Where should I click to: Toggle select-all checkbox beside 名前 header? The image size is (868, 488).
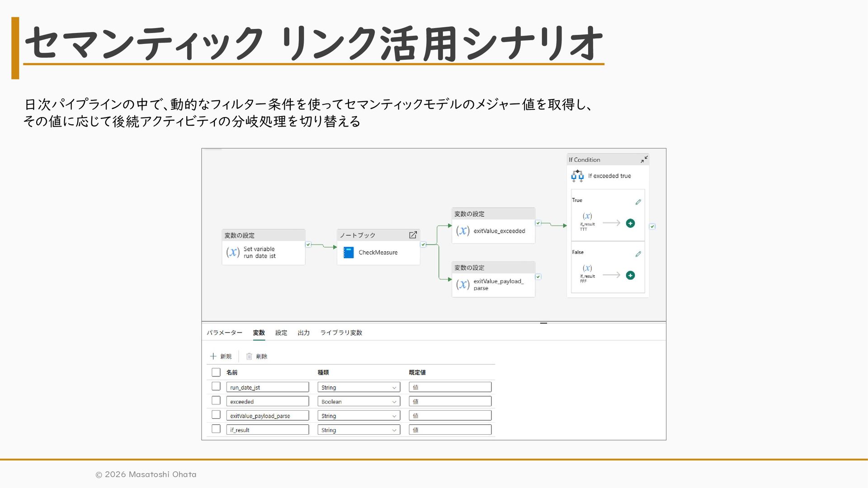[x=216, y=372]
